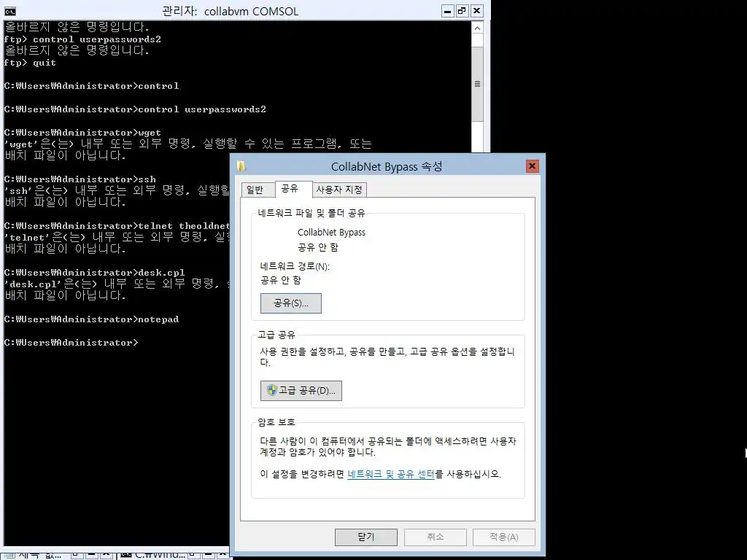Click the 공유(S)... button
Screen dimensions: 747x560
coord(291,303)
